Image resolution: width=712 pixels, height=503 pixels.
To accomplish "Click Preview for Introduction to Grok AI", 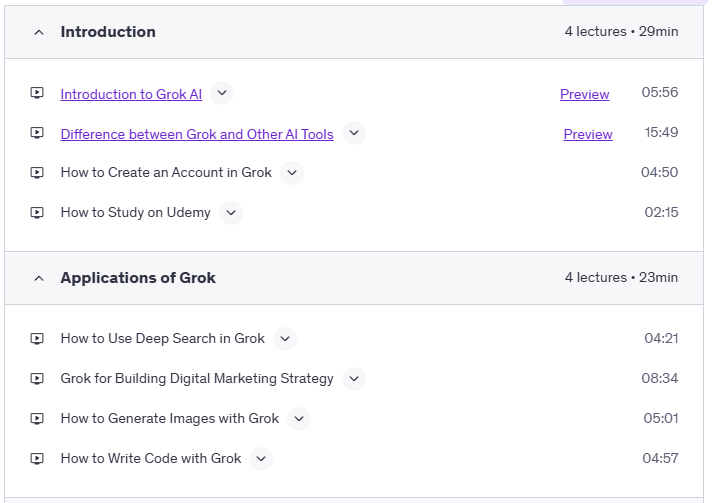I will pyautogui.click(x=584, y=94).
